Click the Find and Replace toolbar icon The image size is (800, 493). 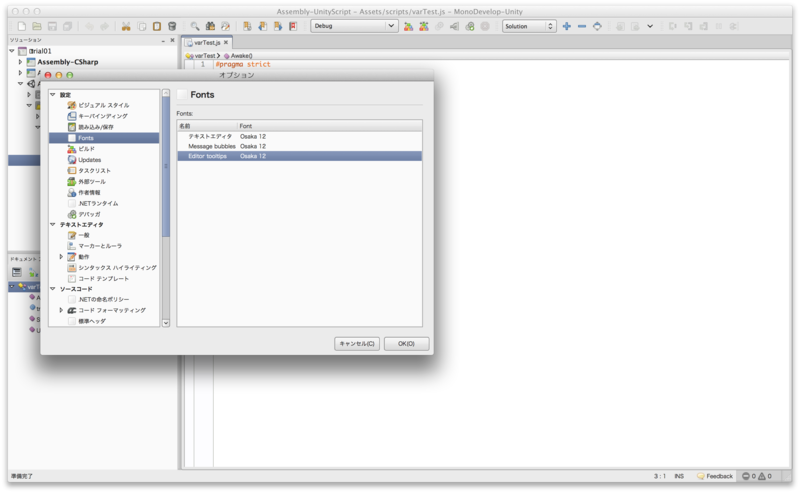226,26
